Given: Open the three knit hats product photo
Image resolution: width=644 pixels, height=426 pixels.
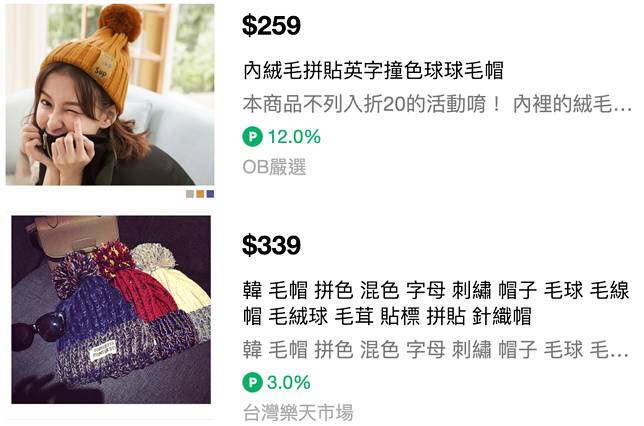Looking at the screenshot, I should [111, 309].
